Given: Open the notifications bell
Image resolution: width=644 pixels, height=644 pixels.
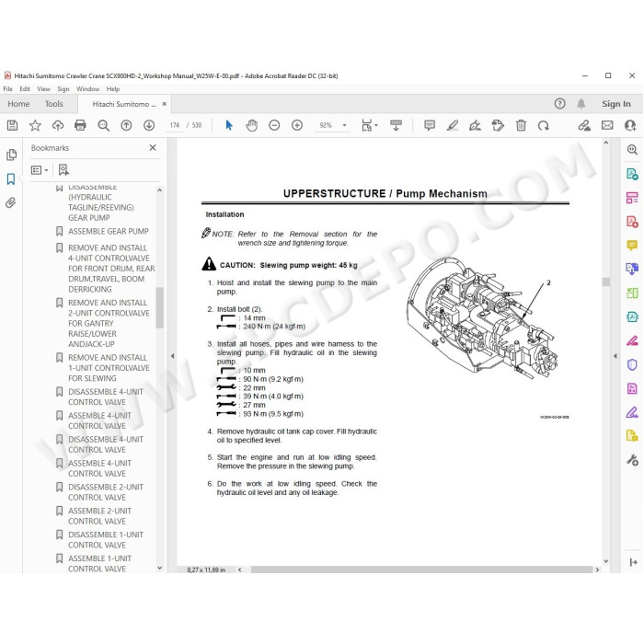Looking at the screenshot, I should tap(581, 104).
